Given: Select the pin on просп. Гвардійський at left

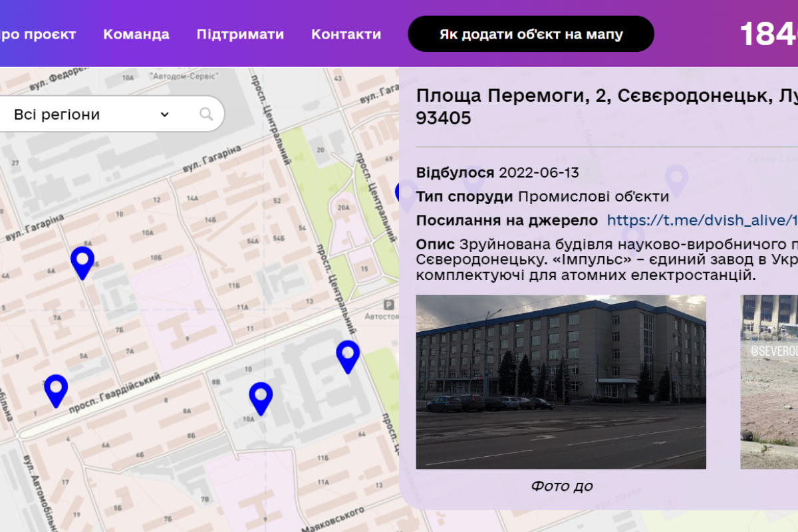Looking at the screenshot, I should click(x=56, y=389).
